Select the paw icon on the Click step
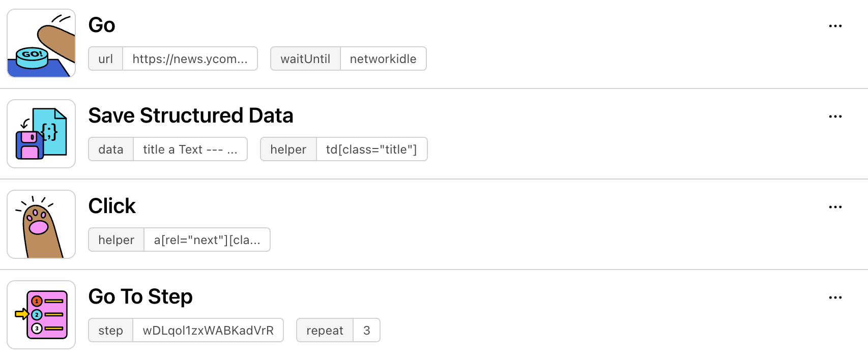This screenshot has height=357, width=868. click(x=41, y=224)
